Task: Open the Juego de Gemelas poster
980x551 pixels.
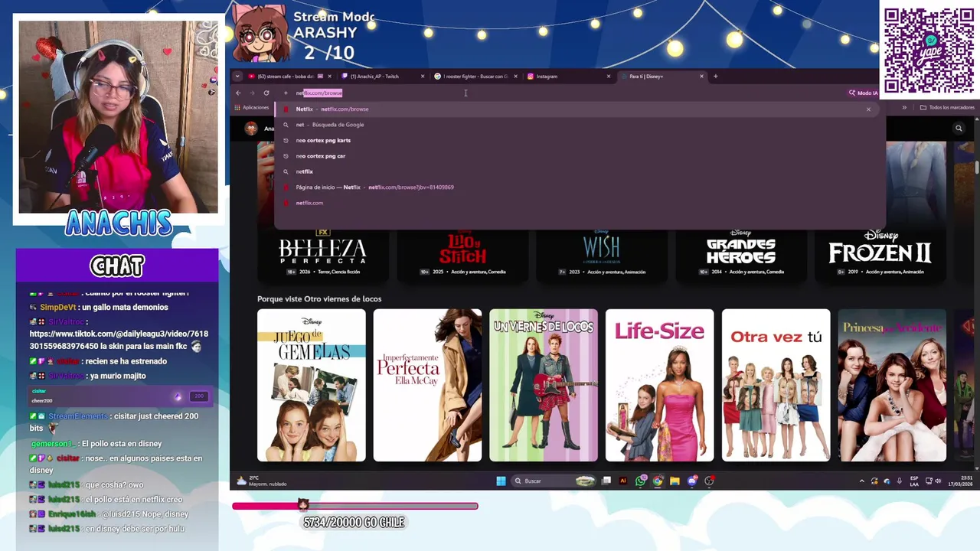Action: (x=312, y=385)
